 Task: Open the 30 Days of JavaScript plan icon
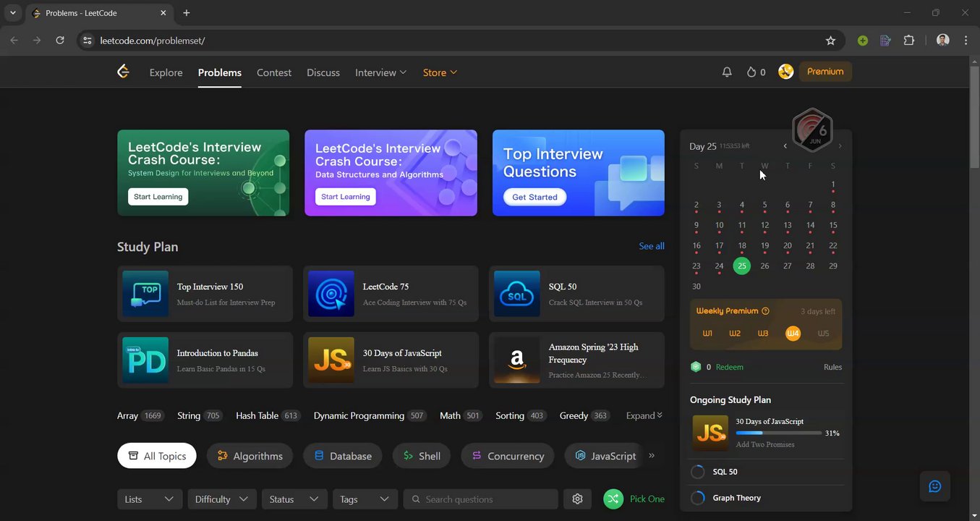point(331,360)
